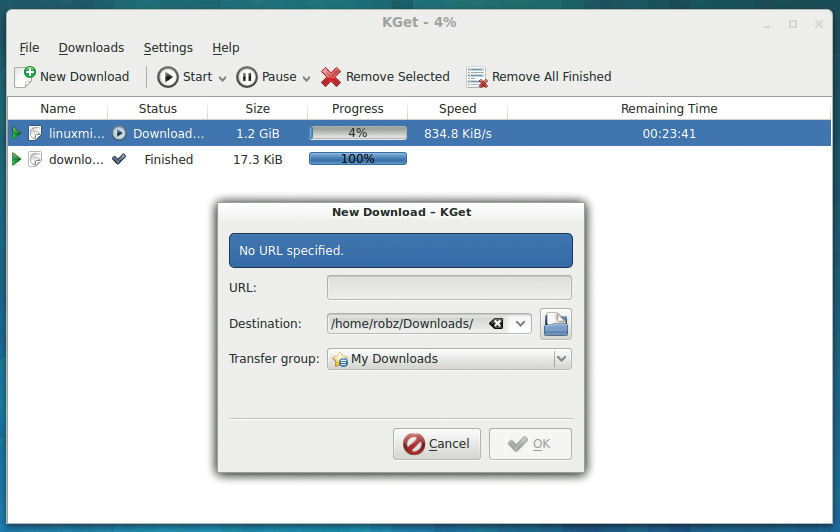Click into the URL input field
Screen dimensions: 840x532
tap(449, 288)
